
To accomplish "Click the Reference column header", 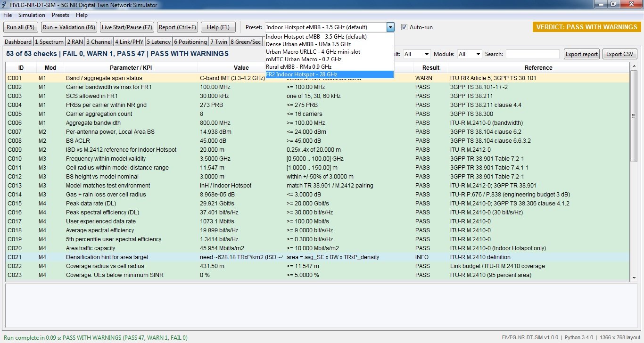I will coord(538,68).
